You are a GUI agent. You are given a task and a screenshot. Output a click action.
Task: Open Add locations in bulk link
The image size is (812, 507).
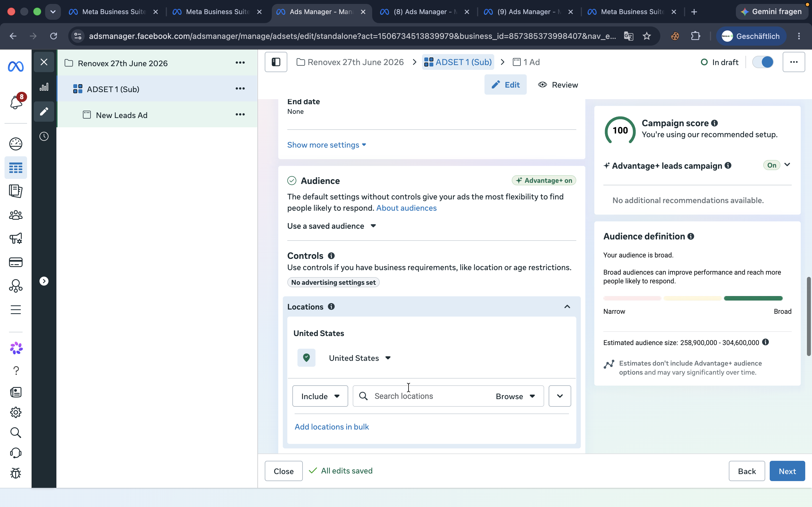point(332,427)
